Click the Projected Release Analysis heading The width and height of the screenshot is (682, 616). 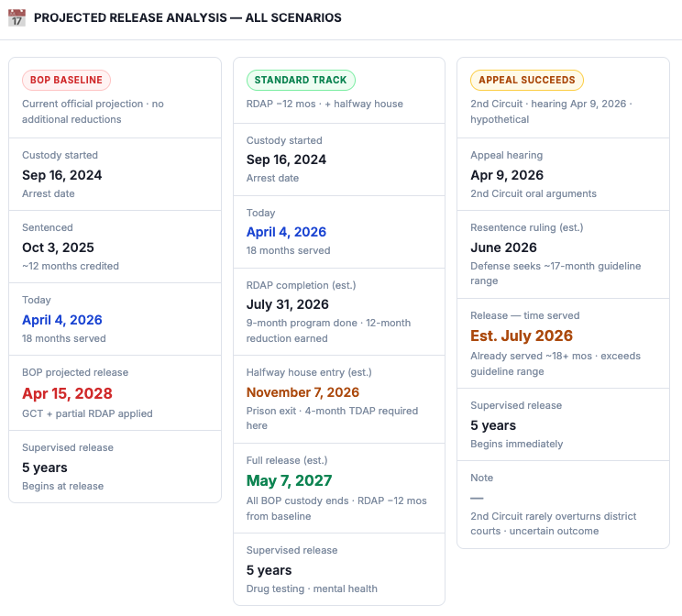click(188, 17)
